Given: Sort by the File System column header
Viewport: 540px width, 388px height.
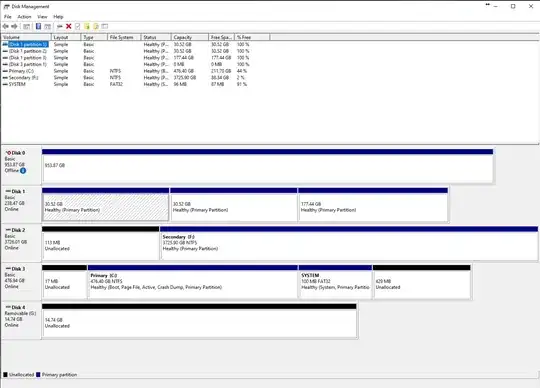Looking at the screenshot, I should (x=124, y=37).
